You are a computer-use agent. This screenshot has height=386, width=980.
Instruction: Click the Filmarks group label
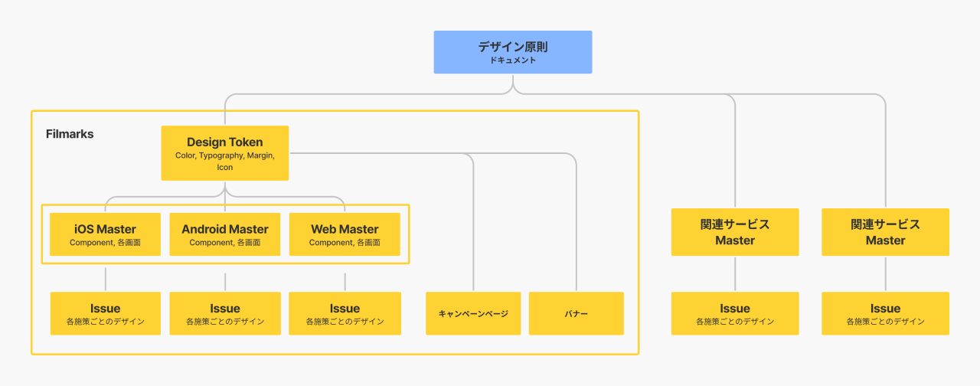70,134
